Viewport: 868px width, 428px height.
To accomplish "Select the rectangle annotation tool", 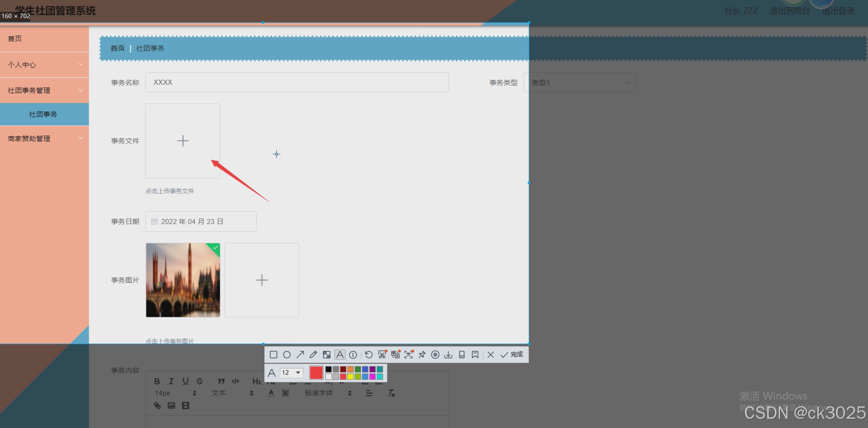I will pyautogui.click(x=273, y=355).
